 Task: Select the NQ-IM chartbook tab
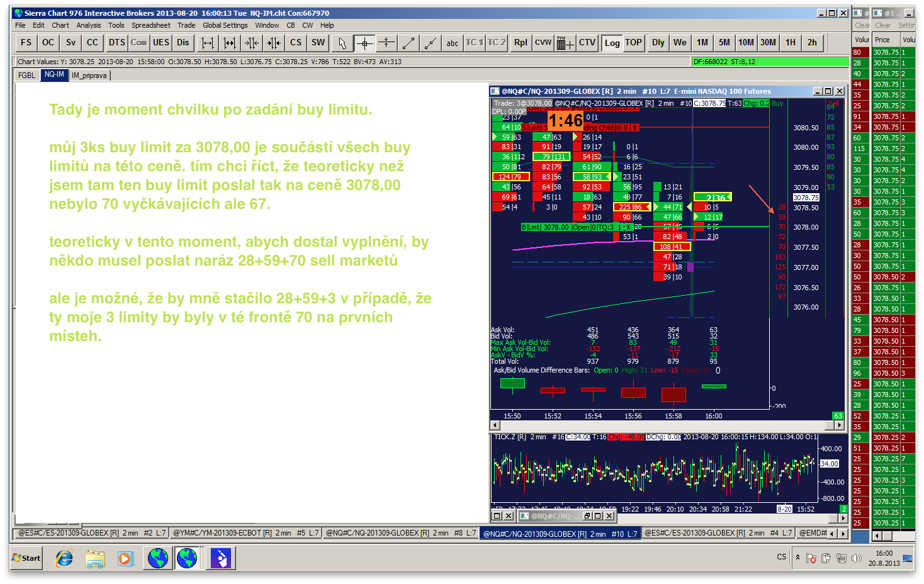tap(54, 75)
